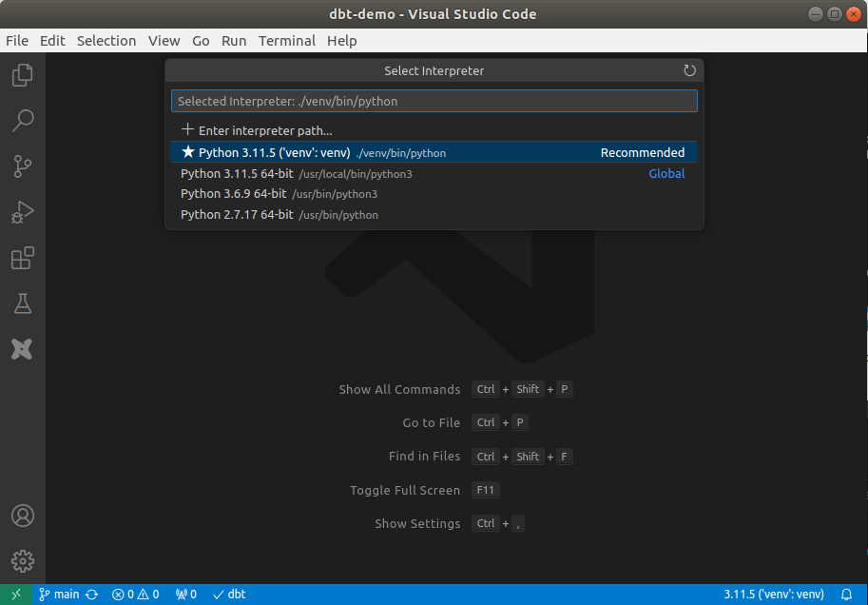The width and height of the screenshot is (868, 605).
Task: Select recommended Python 3.11.5 venv interpreter
Action: [434, 152]
